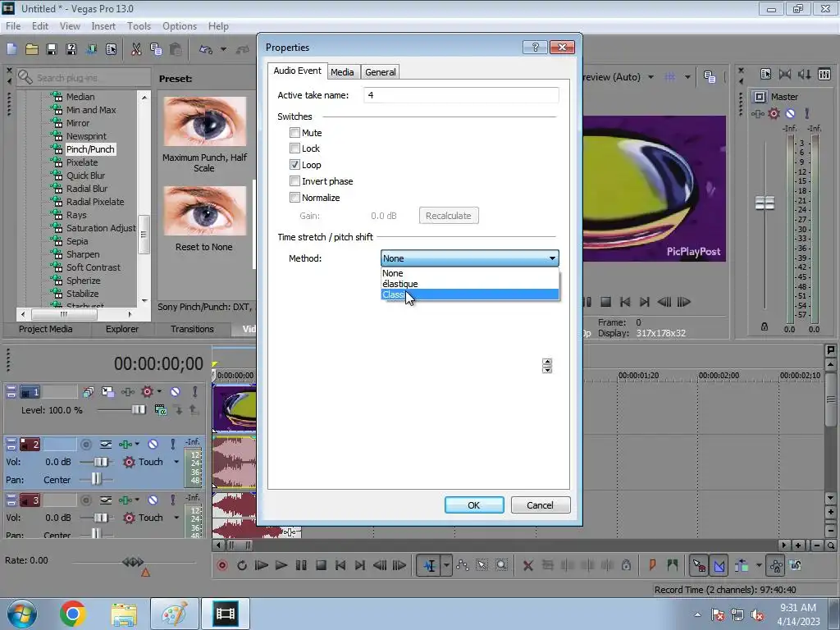This screenshot has height=630, width=840.
Task: Click the Pause button in transport bar
Action: [x=301, y=565]
